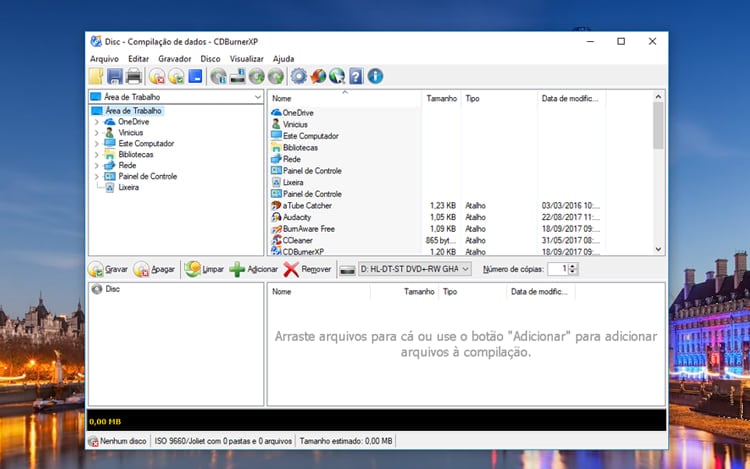Select Audacity in the file list
The image size is (750, 469).
click(299, 217)
